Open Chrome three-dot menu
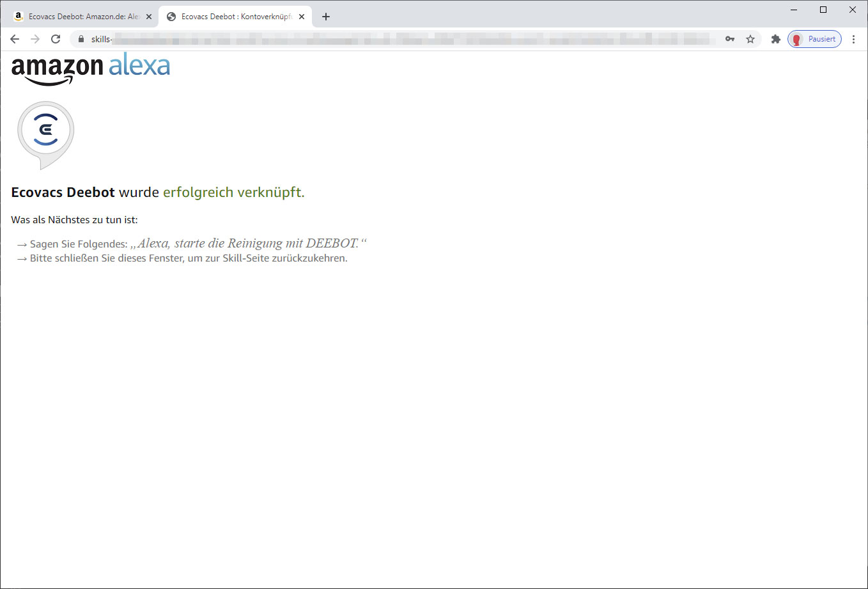Screen dimensions: 868x589 click(x=853, y=39)
